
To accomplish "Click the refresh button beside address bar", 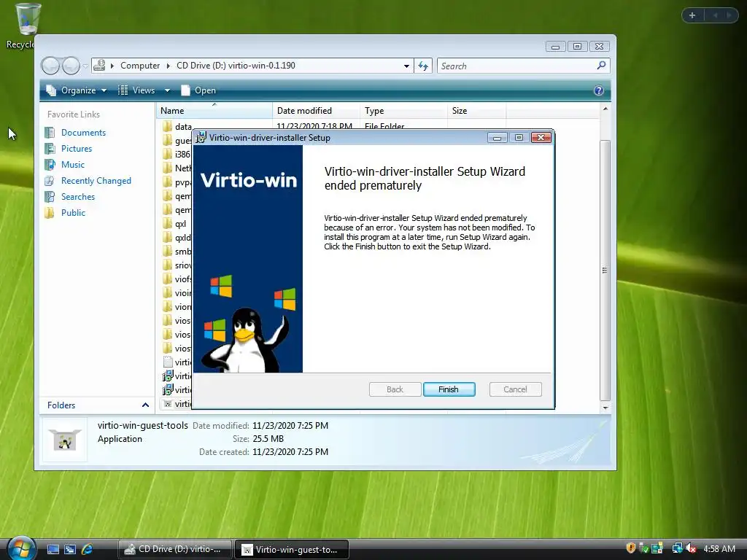I will [423, 66].
